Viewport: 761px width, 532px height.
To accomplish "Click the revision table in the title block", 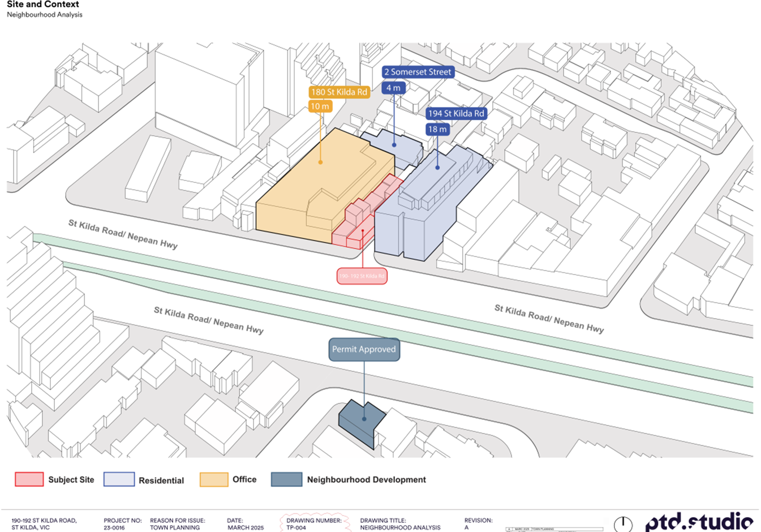I will 553,529.
